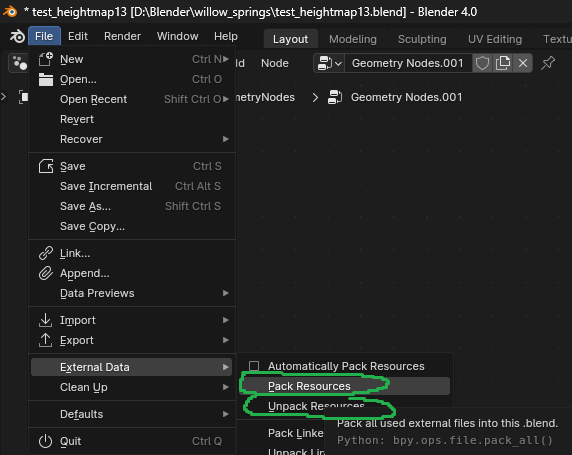The width and height of the screenshot is (572, 455).
Task: Expand the Recover submenu
Action: click(x=132, y=139)
